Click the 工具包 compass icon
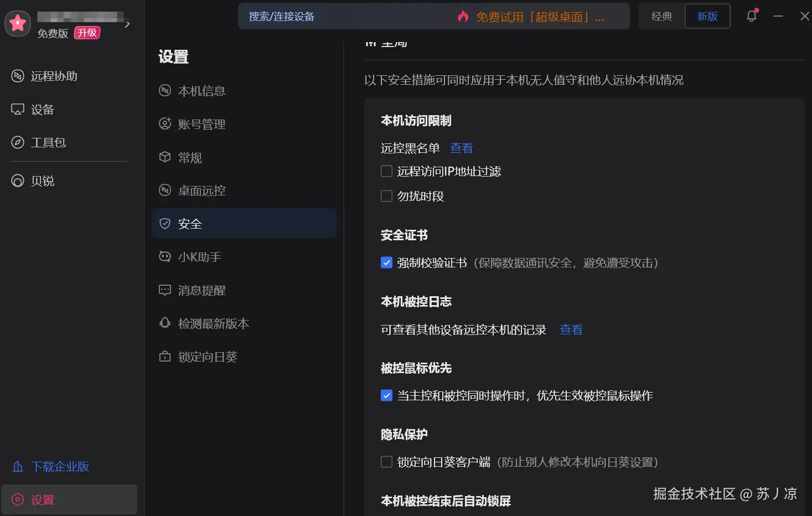Viewport: 812px width, 516px height. pos(18,142)
